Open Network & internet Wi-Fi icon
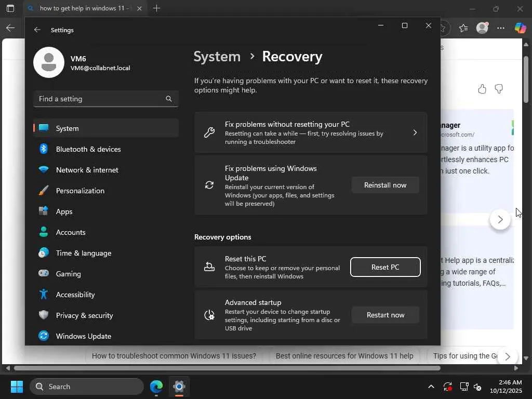This screenshot has width=532, height=399. click(x=44, y=170)
